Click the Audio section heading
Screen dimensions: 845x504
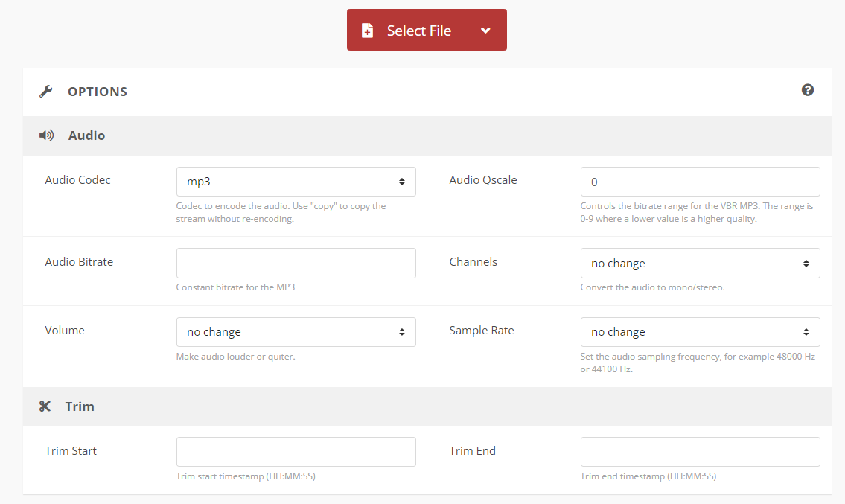(86, 135)
